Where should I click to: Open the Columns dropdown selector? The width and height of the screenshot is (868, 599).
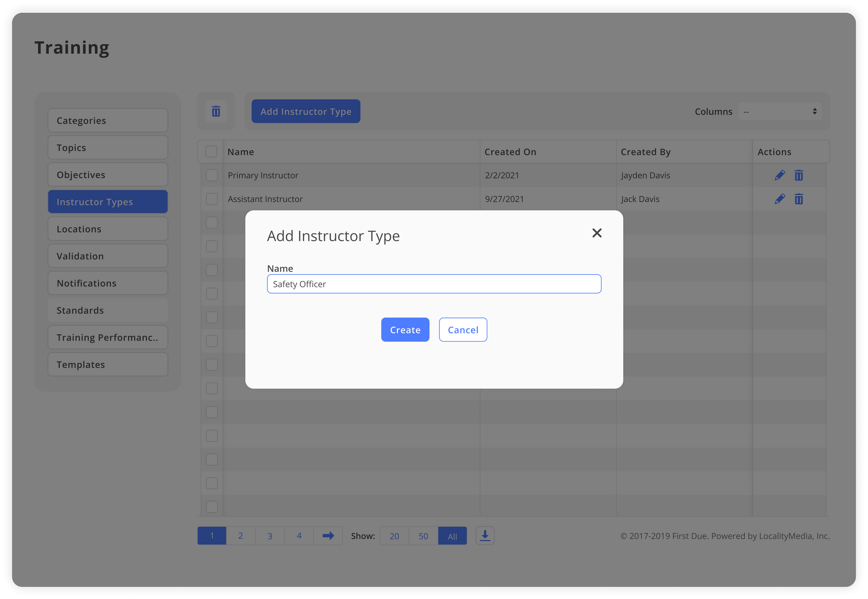click(x=780, y=111)
